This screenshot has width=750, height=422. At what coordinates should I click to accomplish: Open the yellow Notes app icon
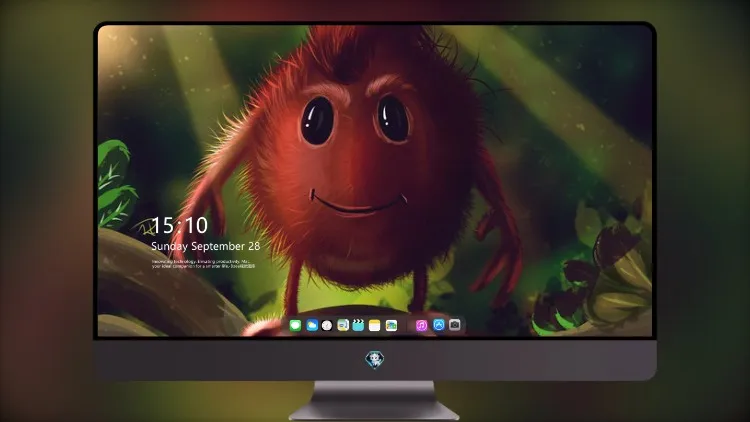click(375, 326)
